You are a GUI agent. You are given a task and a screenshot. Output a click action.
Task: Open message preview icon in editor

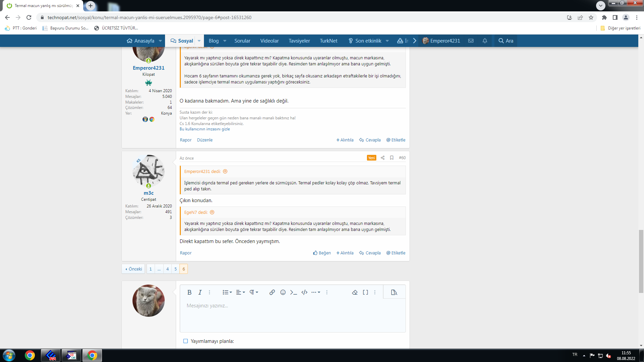394,292
